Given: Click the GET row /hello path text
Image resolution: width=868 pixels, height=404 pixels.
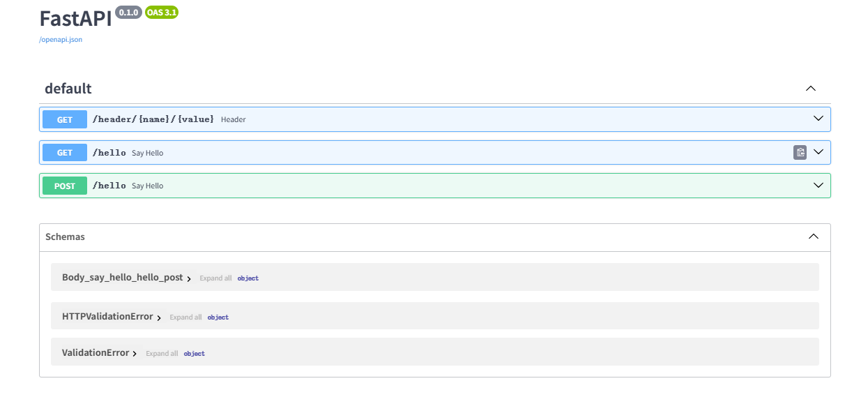Looking at the screenshot, I should tap(109, 152).
